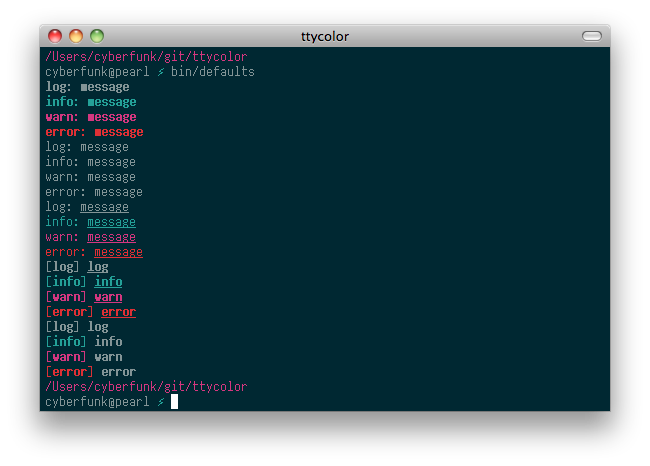Click the underlined teal 'message' after 'info:'
Image resolution: width=650 pixels, height=466 pixels.
pos(112,222)
